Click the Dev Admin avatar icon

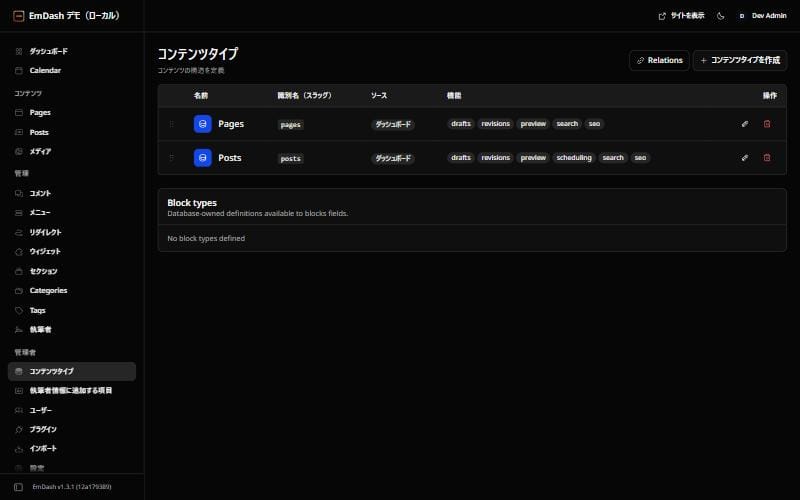(741, 16)
